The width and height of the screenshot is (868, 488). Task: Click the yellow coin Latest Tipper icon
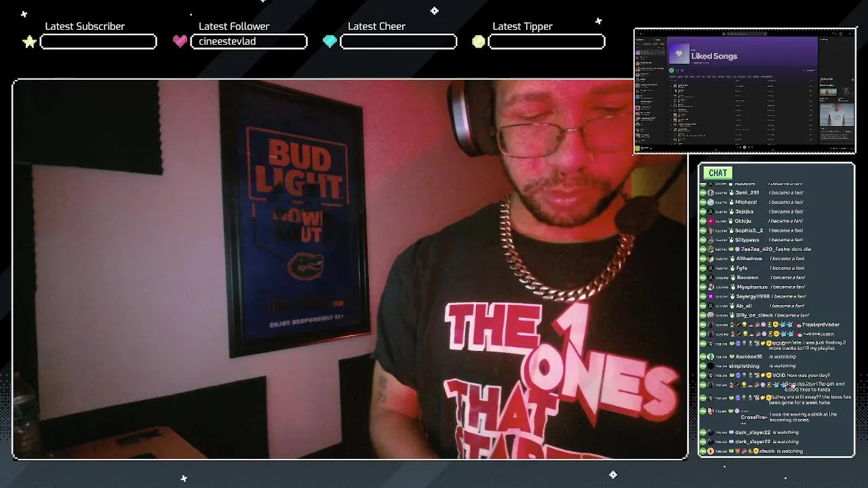[479, 42]
